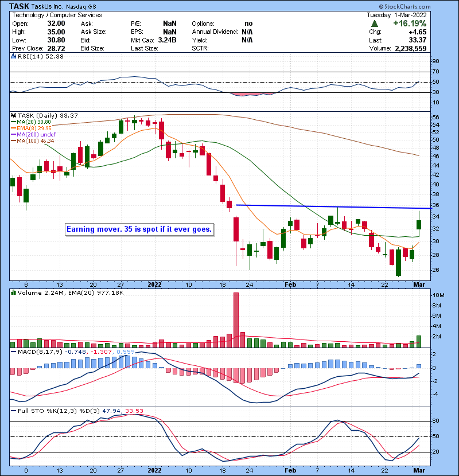Image resolution: width=459 pixels, height=476 pixels.
Task: Click the Annual Dividend N/A field
Action: pos(222,32)
